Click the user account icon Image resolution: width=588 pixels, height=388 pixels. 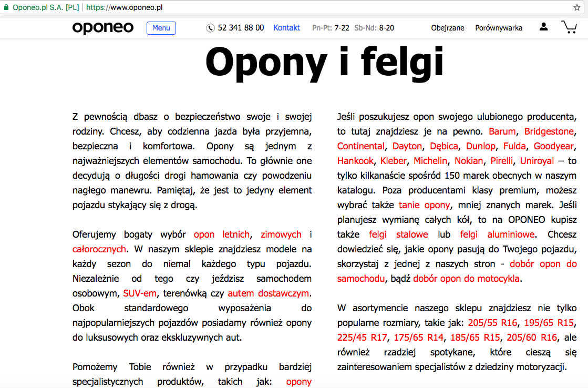click(x=543, y=27)
